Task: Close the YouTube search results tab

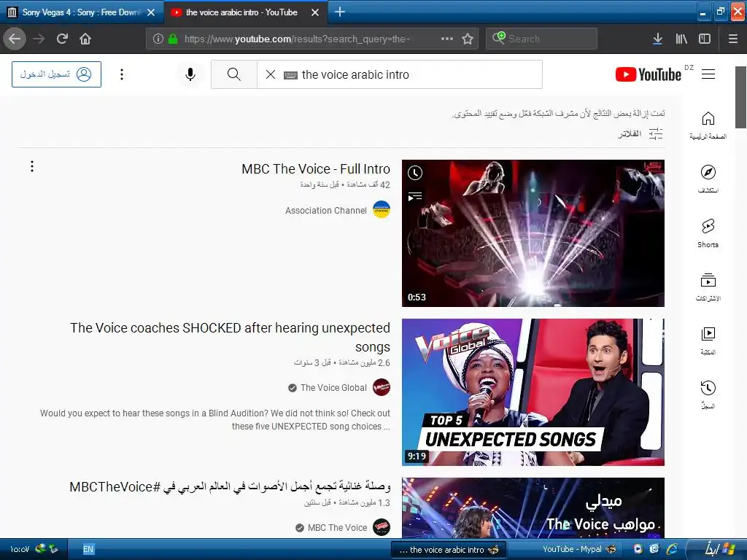Action: click(315, 12)
